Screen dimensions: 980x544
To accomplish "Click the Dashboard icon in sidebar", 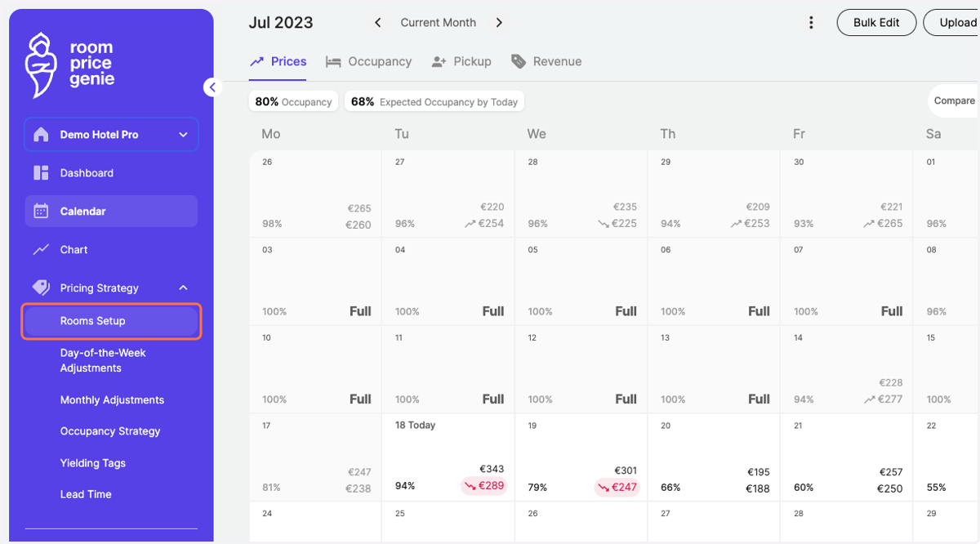I will click(x=41, y=173).
